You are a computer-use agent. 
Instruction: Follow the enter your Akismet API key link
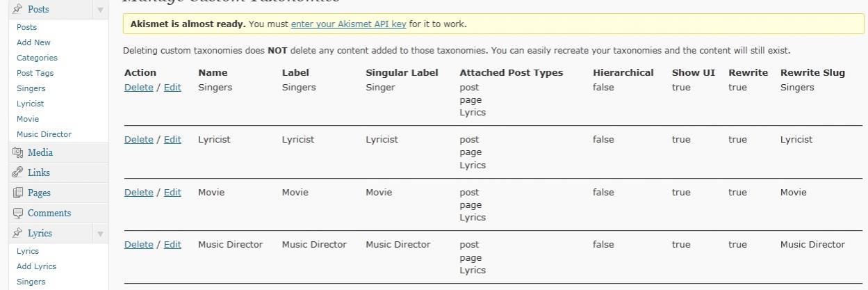click(x=348, y=24)
